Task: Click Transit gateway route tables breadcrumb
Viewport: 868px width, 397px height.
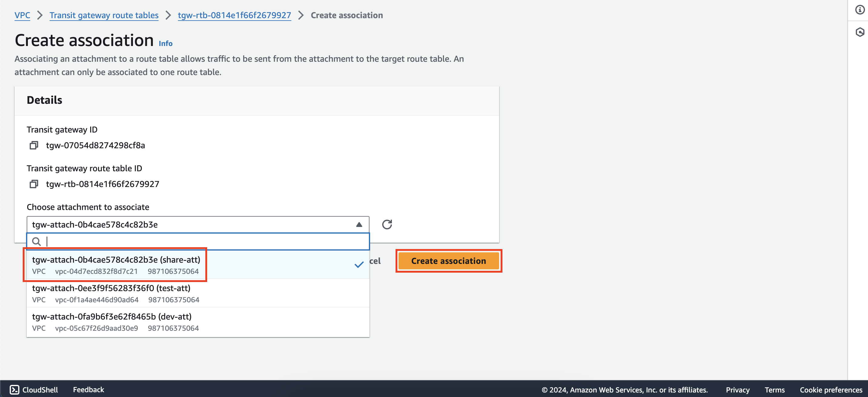Action: [x=104, y=15]
